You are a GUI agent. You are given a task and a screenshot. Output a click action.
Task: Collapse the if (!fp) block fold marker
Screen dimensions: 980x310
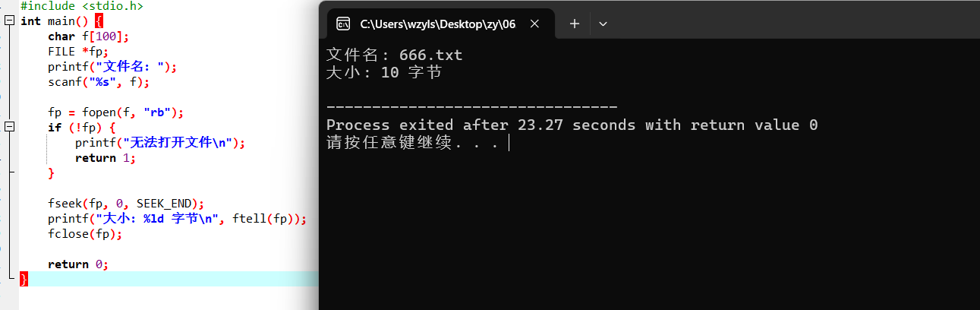9,128
